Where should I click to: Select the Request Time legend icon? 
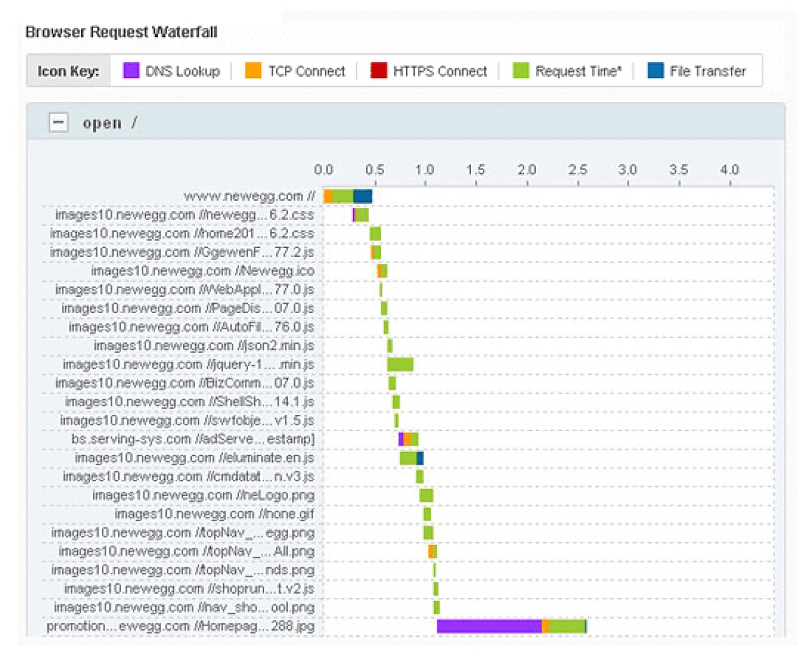(520, 71)
